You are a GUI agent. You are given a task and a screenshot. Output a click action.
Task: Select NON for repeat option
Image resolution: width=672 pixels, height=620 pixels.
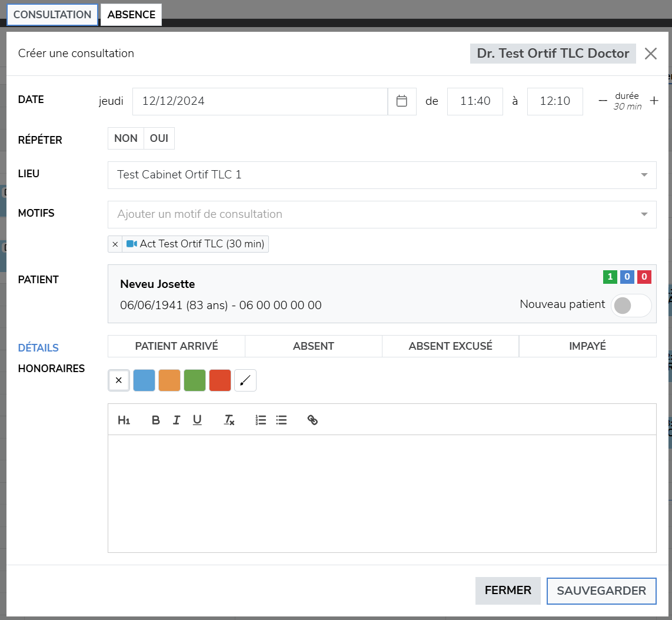point(125,138)
